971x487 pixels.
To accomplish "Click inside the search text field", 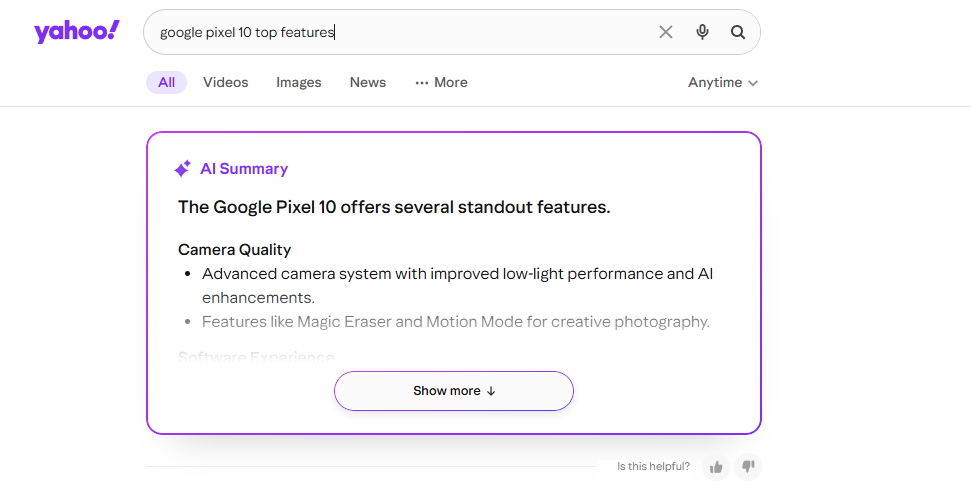I will tap(400, 32).
